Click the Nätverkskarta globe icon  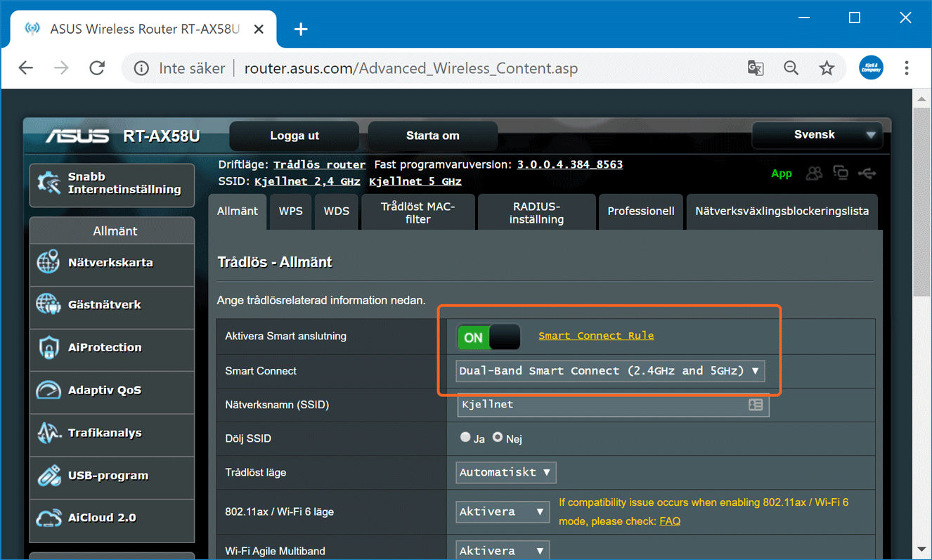pyautogui.click(x=48, y=263)
